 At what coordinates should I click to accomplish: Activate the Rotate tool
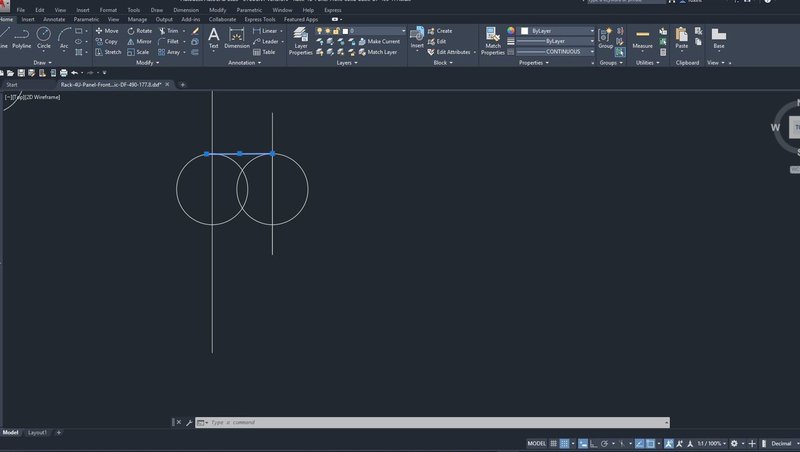139,31
